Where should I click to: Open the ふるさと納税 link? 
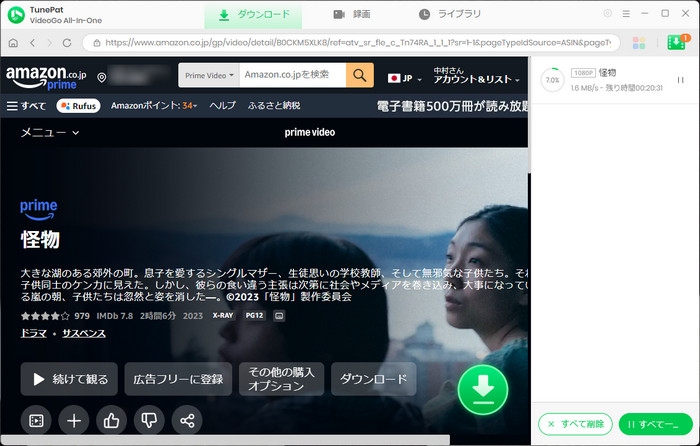274,106
